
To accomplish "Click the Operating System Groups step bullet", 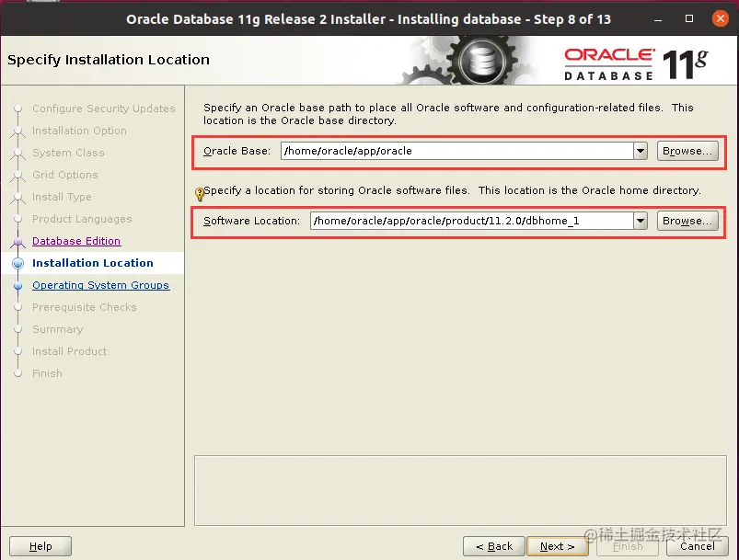I will click(17, 285).
